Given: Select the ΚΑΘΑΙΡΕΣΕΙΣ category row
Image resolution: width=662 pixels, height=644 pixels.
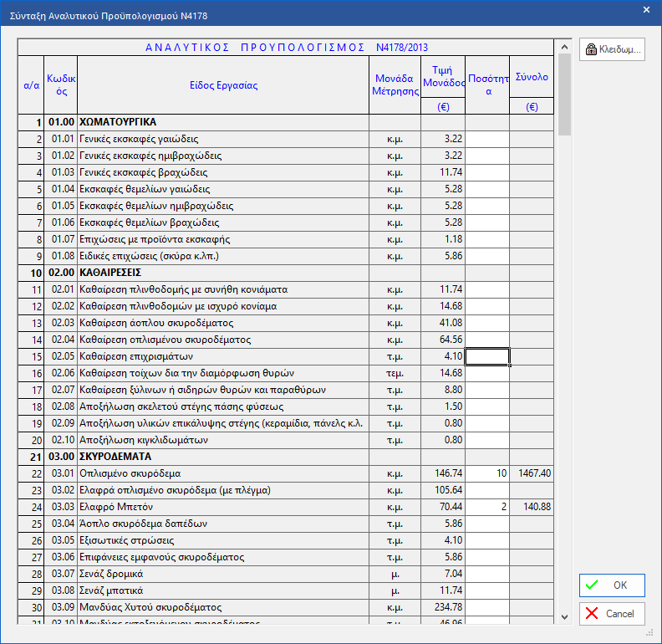Looking at the screenshot, I should pyautogui.click(x=222, y=273).
